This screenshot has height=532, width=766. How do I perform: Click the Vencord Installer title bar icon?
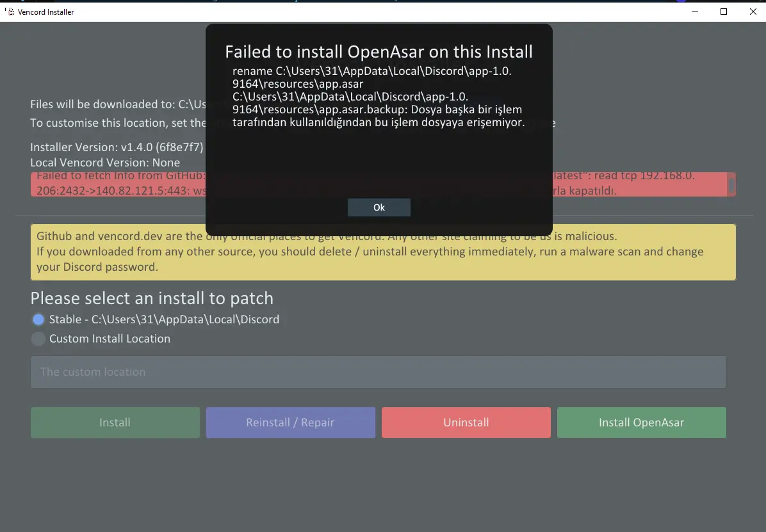(x=10, y=12)
